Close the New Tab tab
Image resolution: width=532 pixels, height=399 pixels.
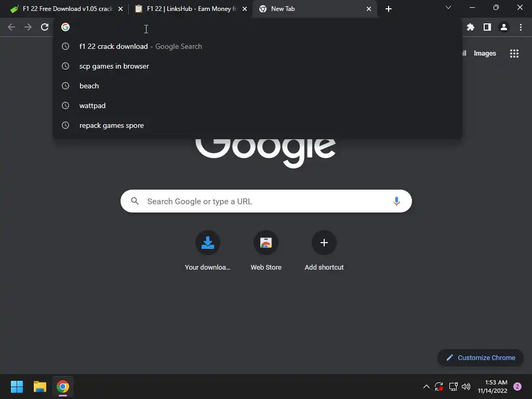click(x=369, y=9)
